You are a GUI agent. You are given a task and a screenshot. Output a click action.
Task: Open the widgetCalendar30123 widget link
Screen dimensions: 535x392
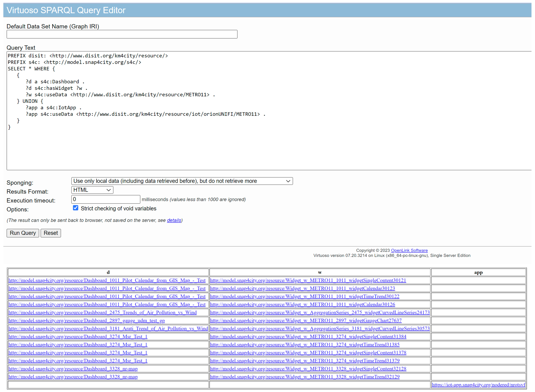[302, 288]
